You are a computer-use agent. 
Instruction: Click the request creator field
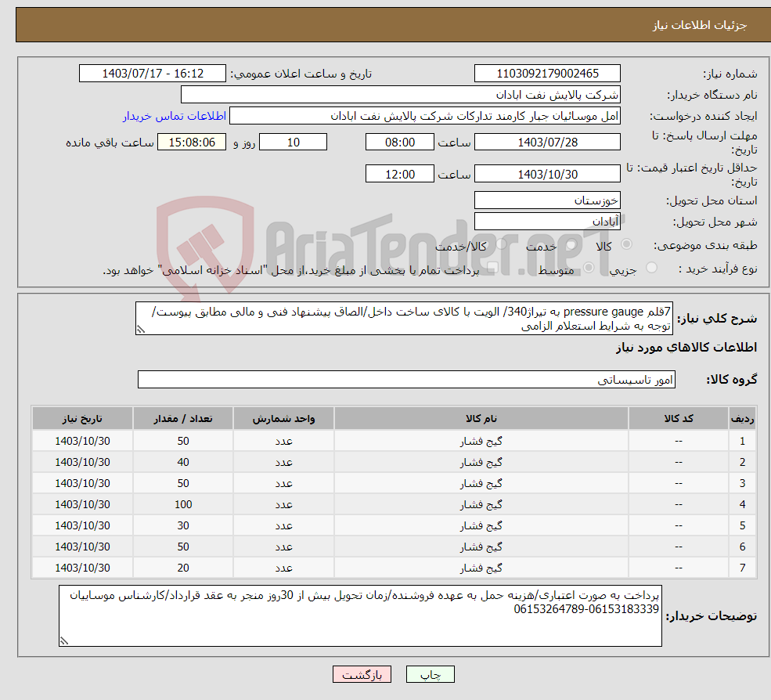pos(425,116)
